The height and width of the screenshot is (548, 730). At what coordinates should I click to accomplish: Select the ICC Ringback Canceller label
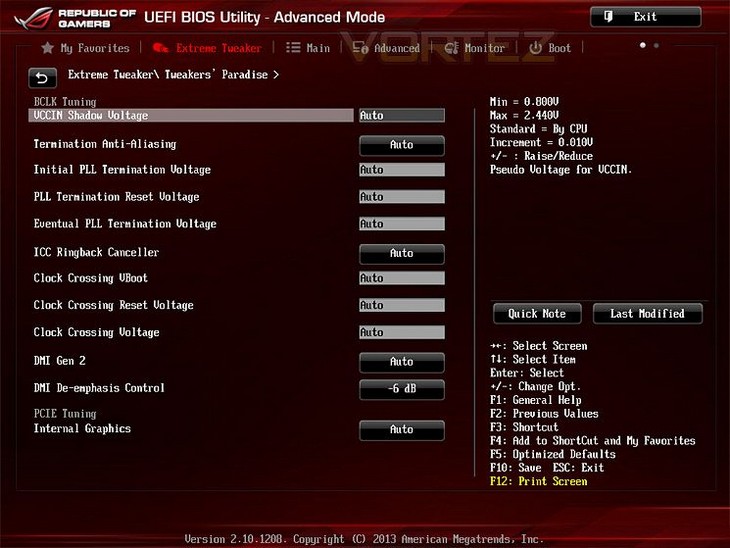(x=96, y=252)
